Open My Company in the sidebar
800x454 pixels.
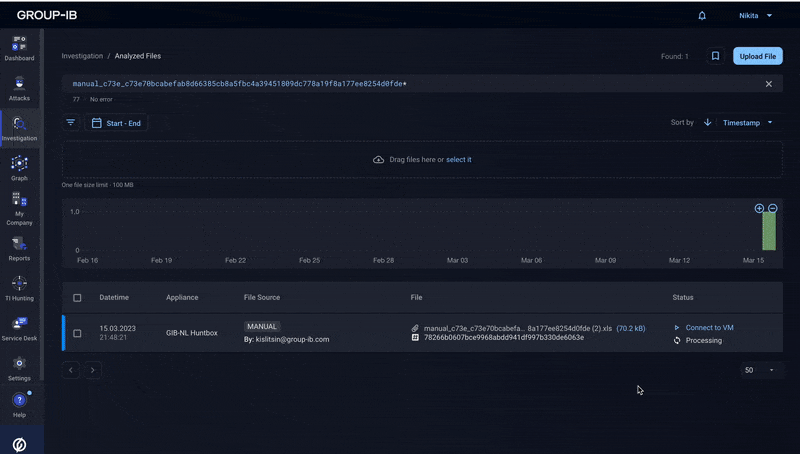pyautogui.click(x=19, y=209)
